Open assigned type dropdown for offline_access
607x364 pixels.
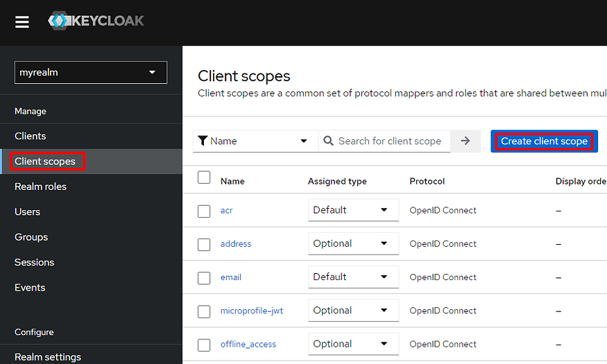[x=353, y=344]
